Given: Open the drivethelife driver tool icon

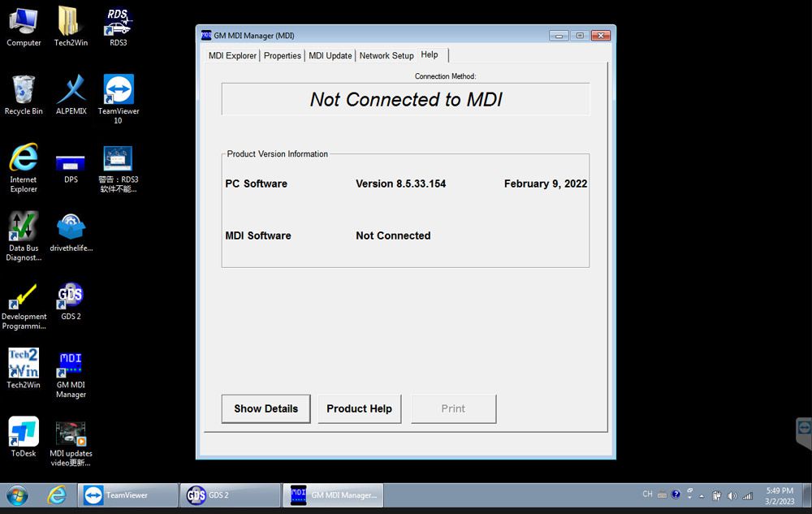Looking at the screenshot, I should click(x=71, y=226).
